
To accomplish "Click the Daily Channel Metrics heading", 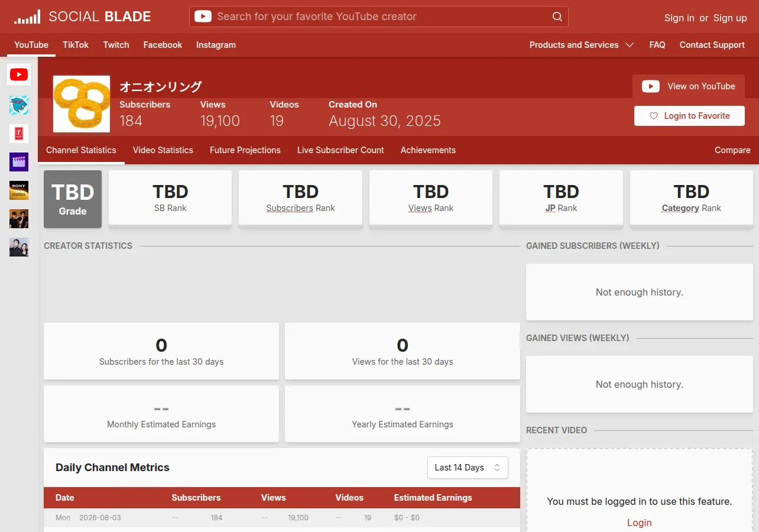I will [x=112, y=468].
